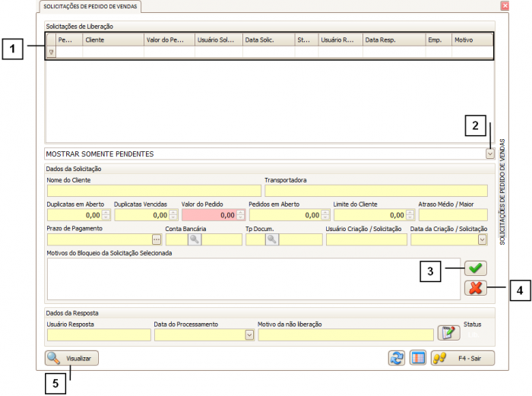The image size is (532, 396).
Task: Approve request with green checkmark button
Action: [476, 268]
